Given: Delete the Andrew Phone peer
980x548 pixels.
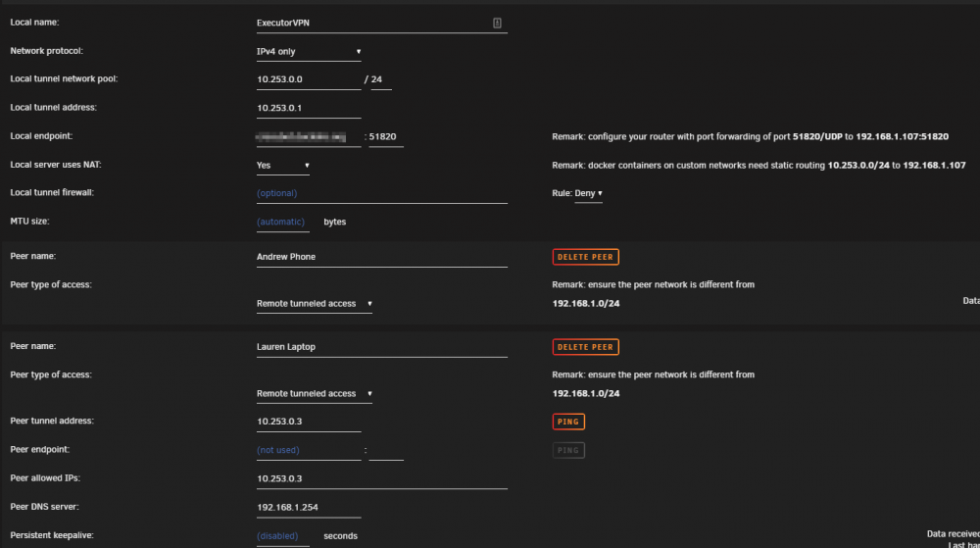Looking at the screenshot, I should 586,257.
